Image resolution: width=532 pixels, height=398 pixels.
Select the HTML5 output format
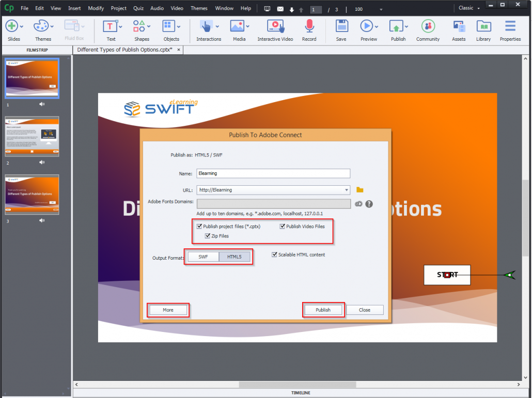pos(234,257)
